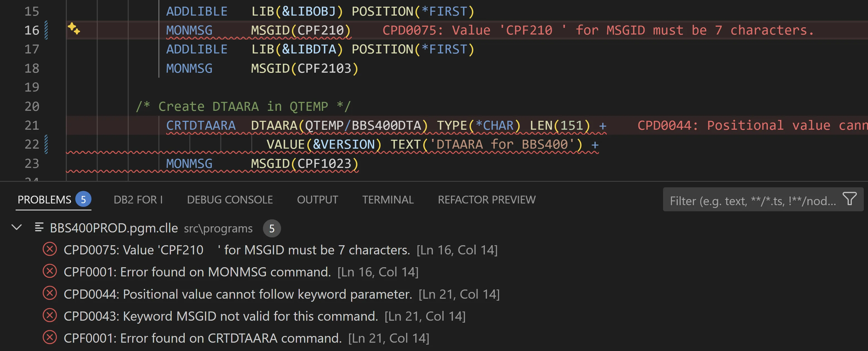Screen dimensions: 868x351
Task: Click the error icon beside CPF0001 MONMSG entry
Action: pyautogui.click(x=50, y=272)
